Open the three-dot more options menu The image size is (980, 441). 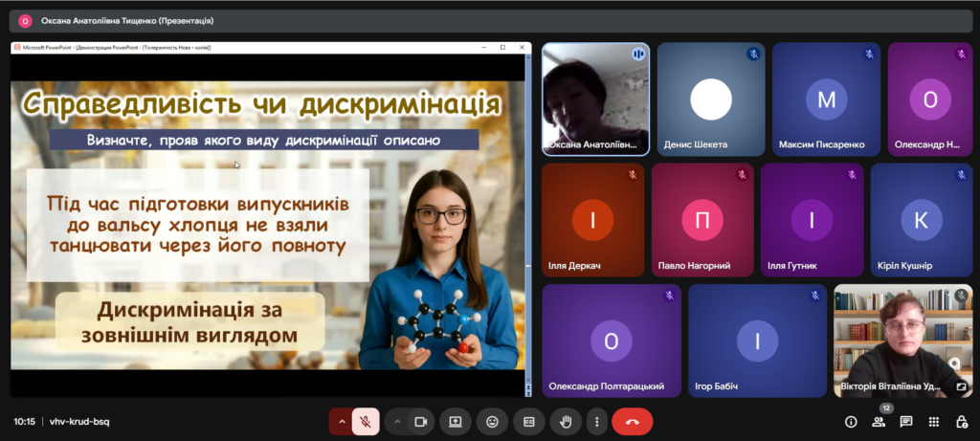click(596, 421)
